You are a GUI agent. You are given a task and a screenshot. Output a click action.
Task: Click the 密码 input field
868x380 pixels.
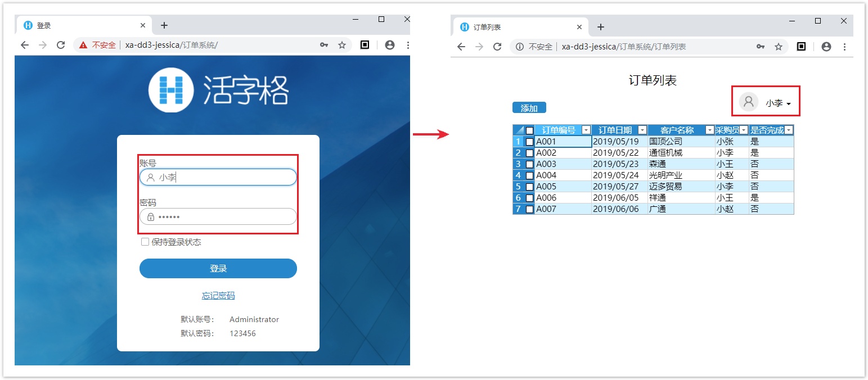pyautogui.click(x=218, y=216)
